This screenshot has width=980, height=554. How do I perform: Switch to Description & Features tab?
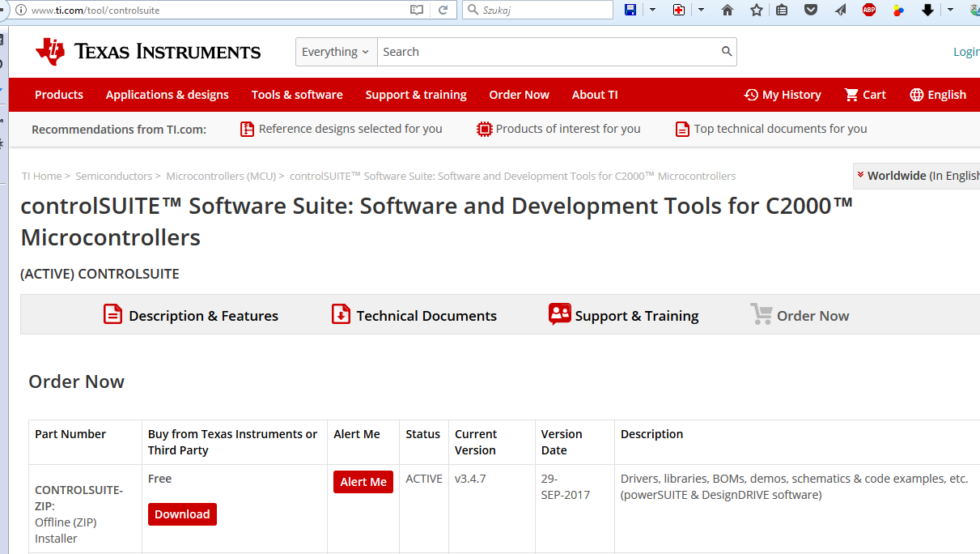pos(191,315)
